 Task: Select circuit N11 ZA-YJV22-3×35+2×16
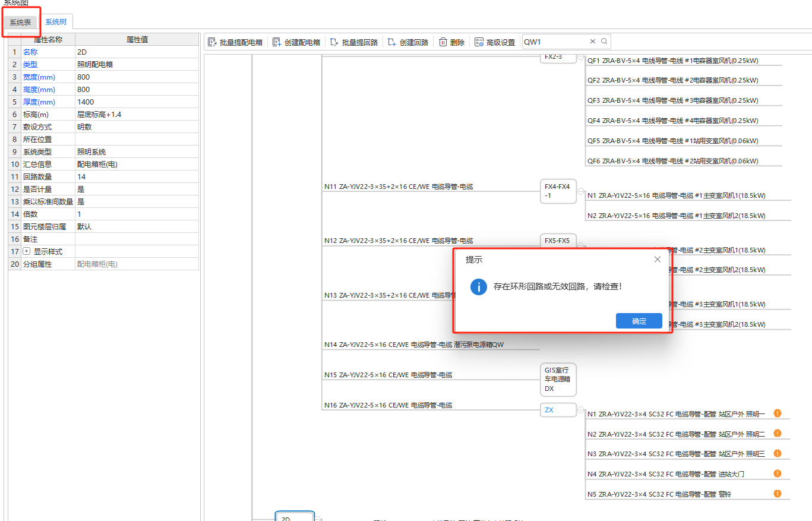[x=399, y=187]
